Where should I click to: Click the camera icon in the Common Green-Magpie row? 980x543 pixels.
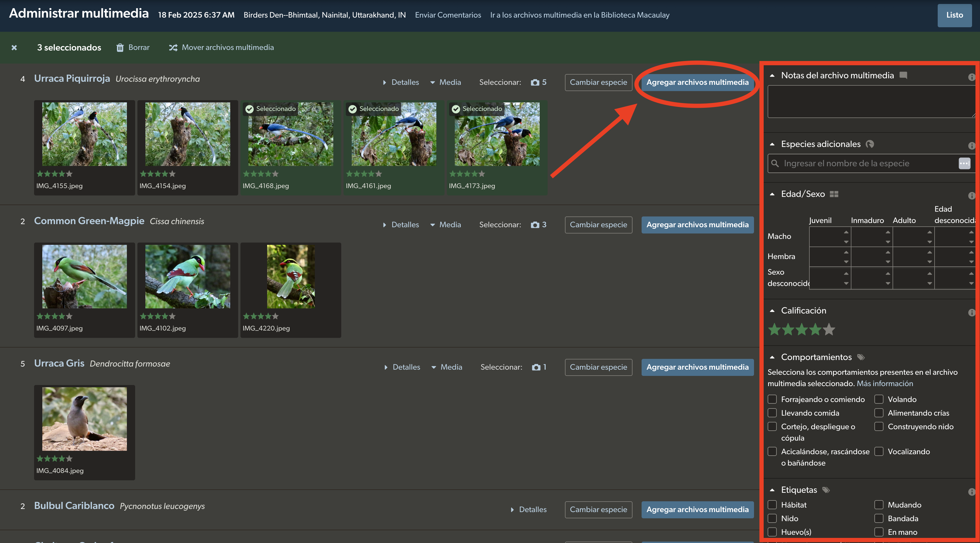tap(535, 225)
